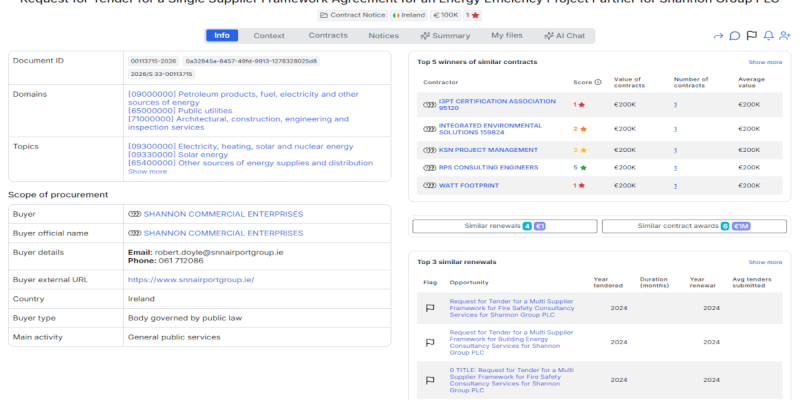Click the add user icon
800x400 pixels.
(784, 36)
